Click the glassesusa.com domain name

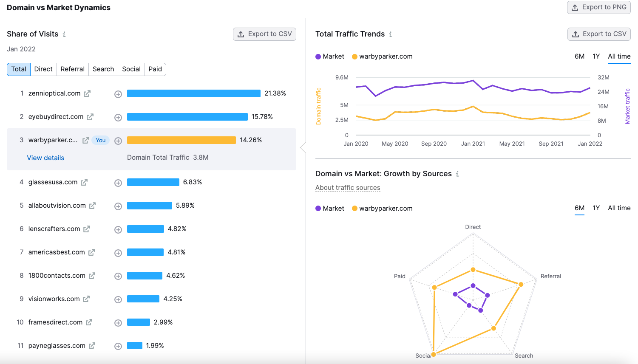click(x=53, y=182)
